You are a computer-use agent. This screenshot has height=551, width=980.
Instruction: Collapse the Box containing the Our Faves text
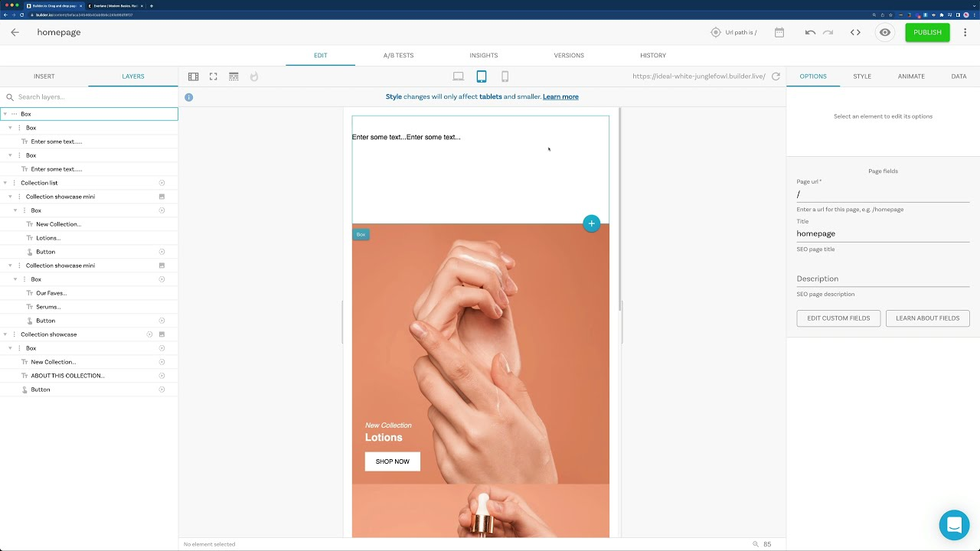(15, 279)
